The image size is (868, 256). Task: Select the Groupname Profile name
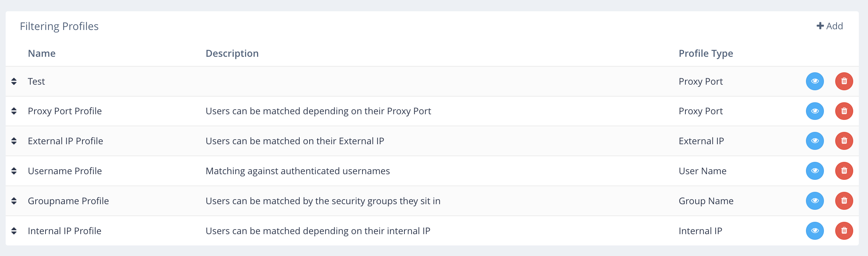tap(68, 201)
